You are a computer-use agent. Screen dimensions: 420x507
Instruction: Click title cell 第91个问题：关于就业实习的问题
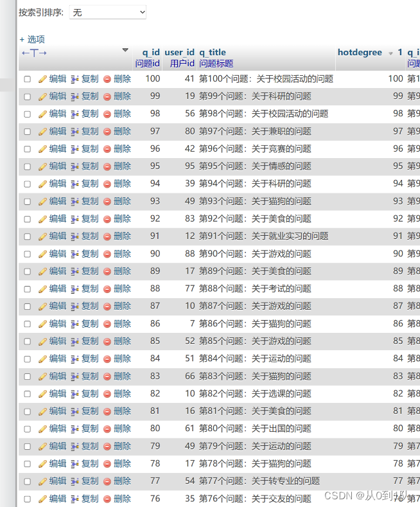tap(264, 236)
